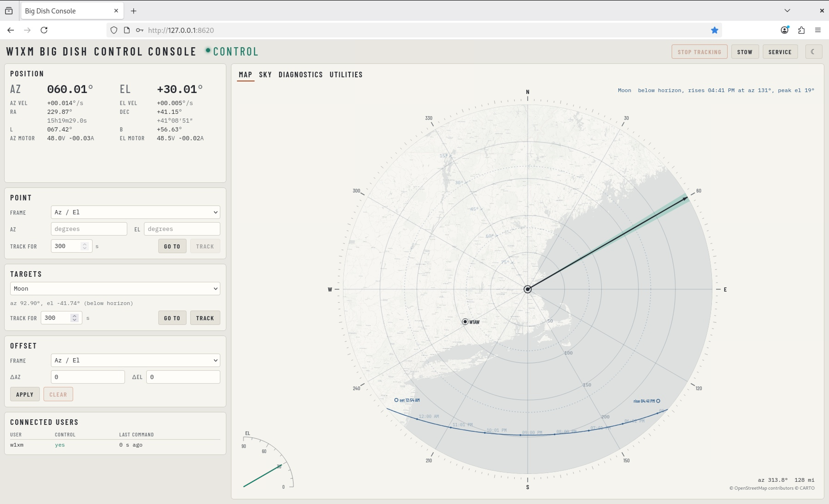Click the bookmark star icon

click(714, 30)
